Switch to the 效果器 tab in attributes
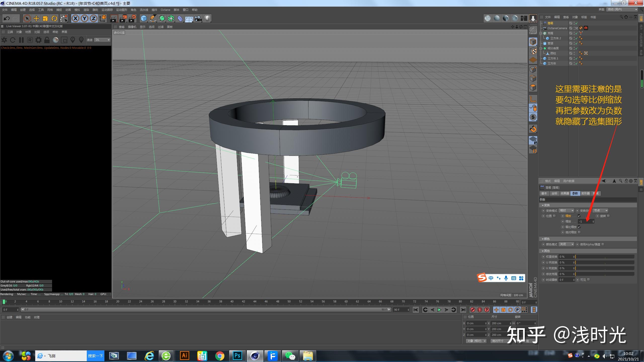 [565, 193]
